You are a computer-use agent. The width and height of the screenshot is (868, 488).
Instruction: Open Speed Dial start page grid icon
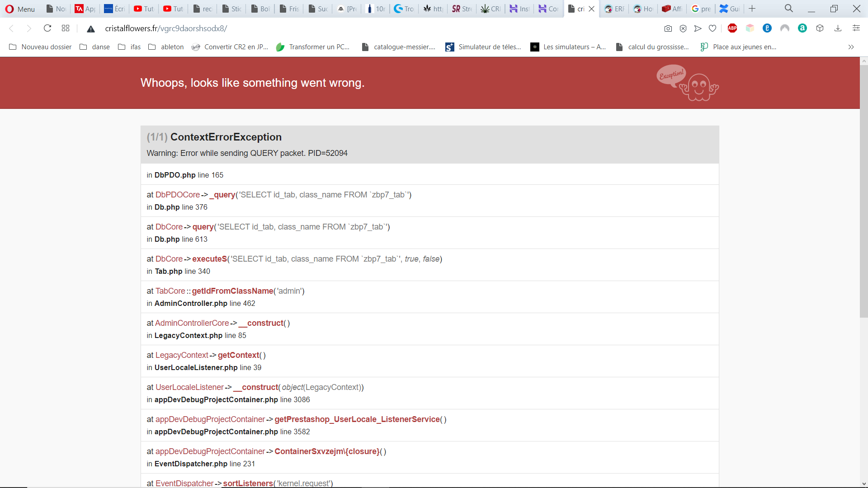(x=66, y=28)
